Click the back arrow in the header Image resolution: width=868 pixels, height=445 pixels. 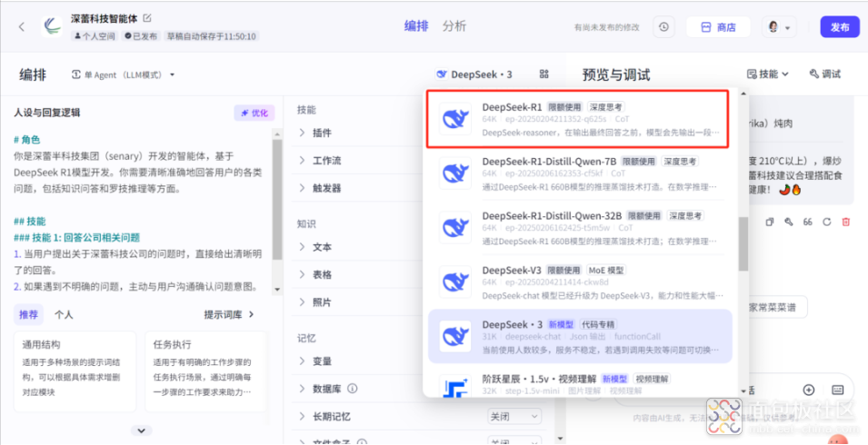[x=22, y=27]
